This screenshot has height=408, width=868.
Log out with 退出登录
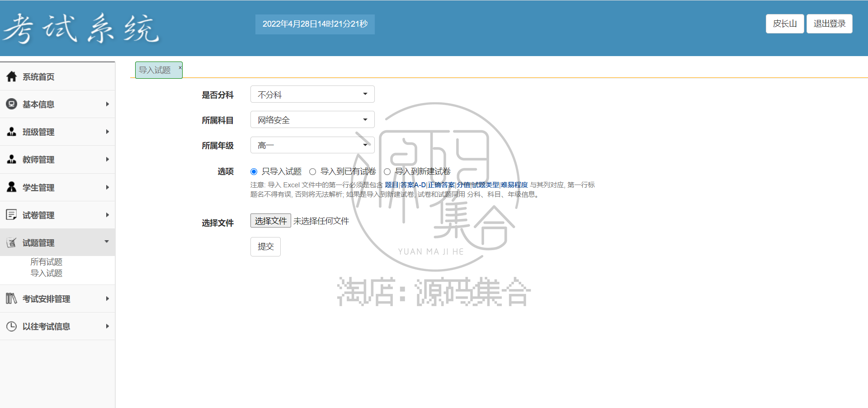click(x=830, y=24)
